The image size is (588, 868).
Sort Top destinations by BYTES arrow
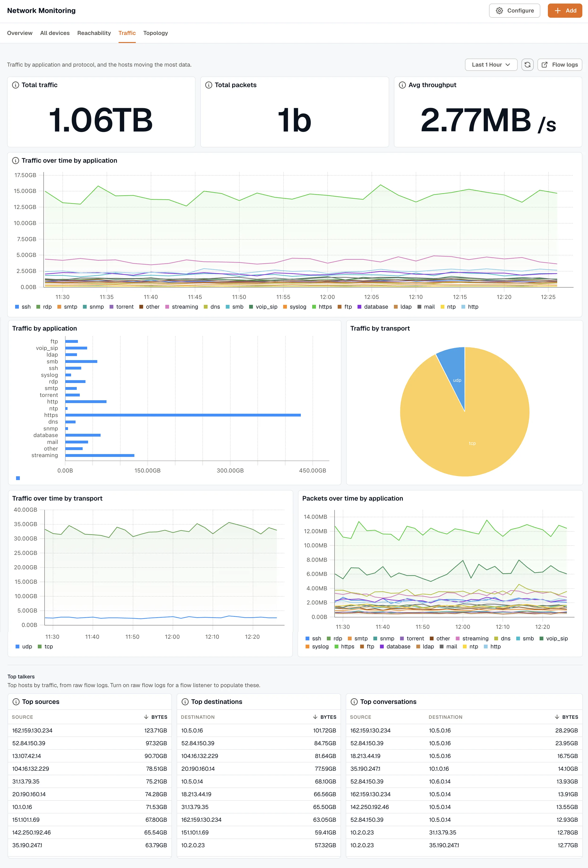315,717
